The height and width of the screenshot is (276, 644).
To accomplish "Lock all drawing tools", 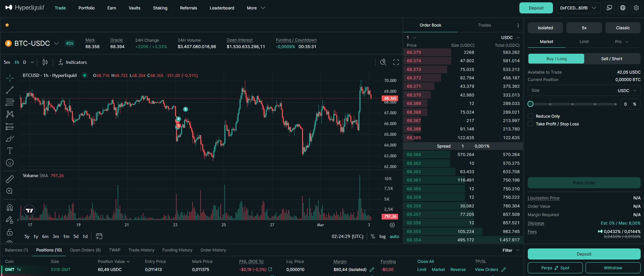I will pos(10,232).
